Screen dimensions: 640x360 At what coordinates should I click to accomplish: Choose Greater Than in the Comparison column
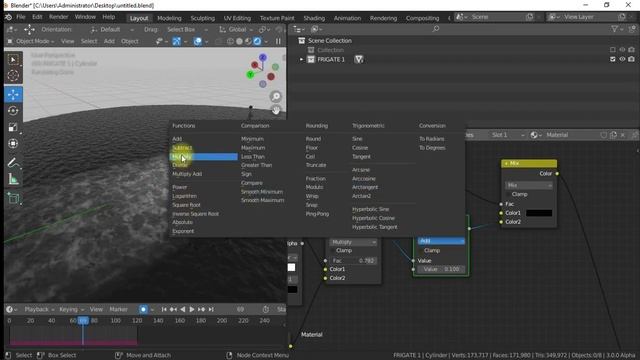[x=256, y=165]
